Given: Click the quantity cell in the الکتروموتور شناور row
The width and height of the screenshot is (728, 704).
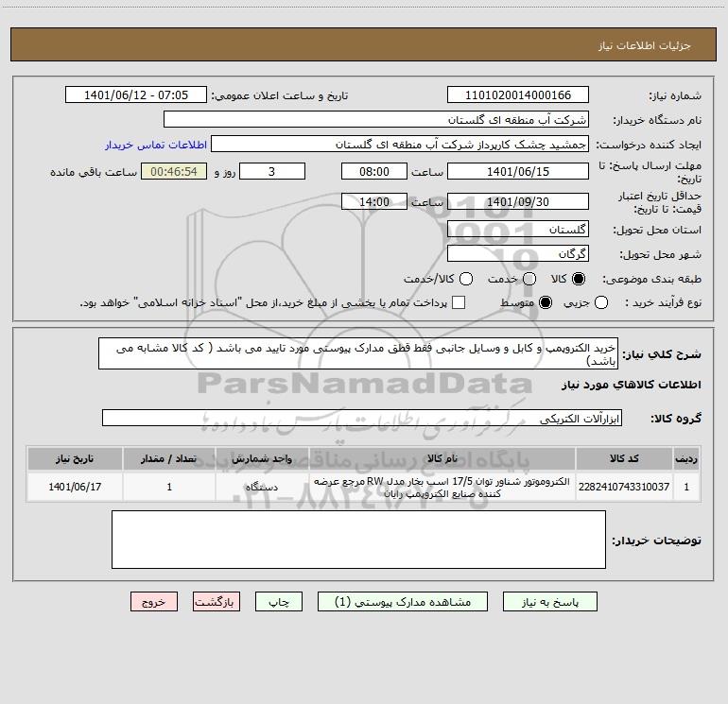Looking at the screenshot, I should coord(169,487).
